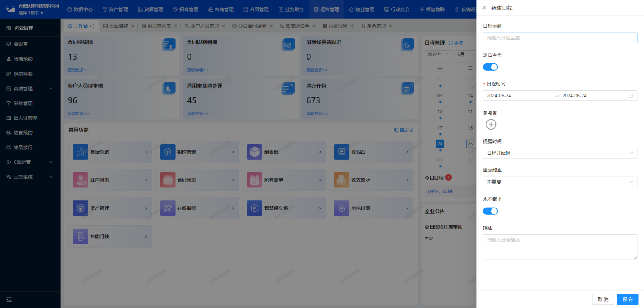Close the 新建日程 panel with the X icon

click(484, 8)
